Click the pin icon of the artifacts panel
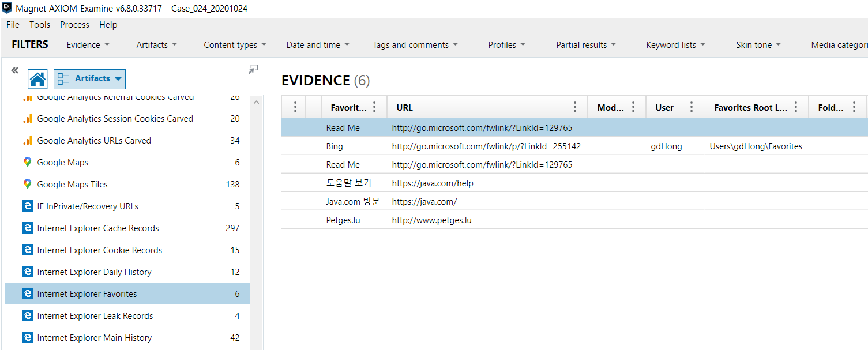 [253, 69]
